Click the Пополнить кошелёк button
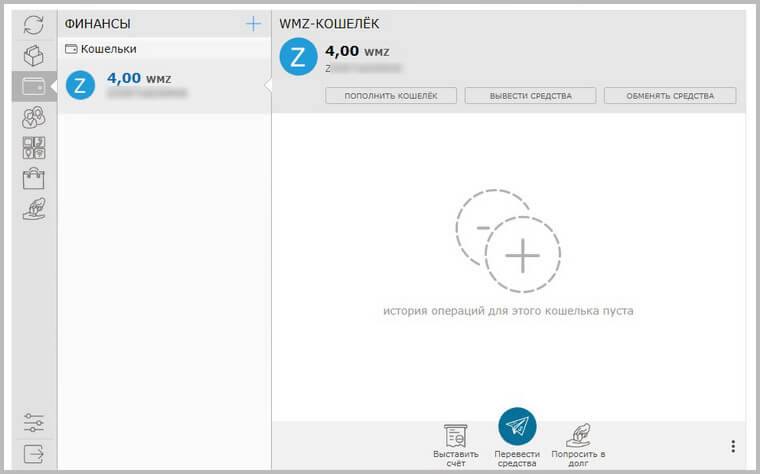The width and height of the screenshot is (760, 474). pos(391,95)
